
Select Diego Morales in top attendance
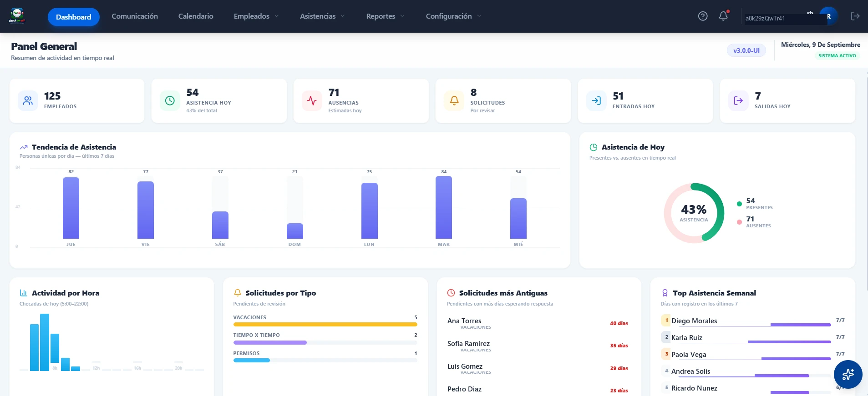coord(753,321)
